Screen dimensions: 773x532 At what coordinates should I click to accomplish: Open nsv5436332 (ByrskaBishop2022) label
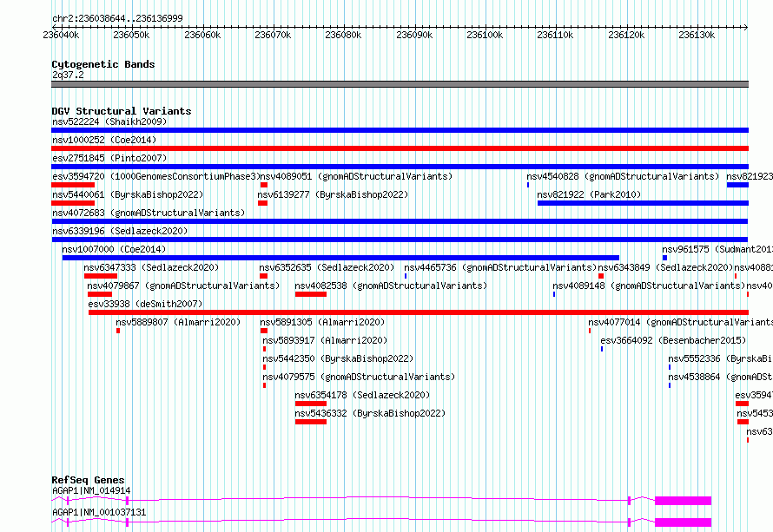pyautogui.click(x=370, y=413)
